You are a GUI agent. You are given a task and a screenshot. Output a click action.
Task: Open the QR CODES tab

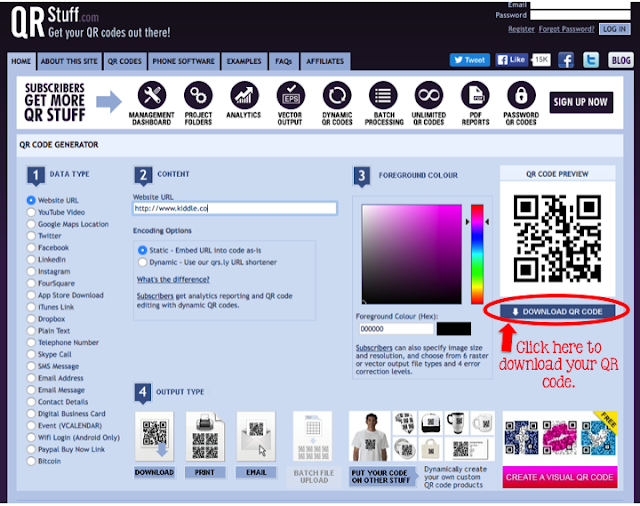[x=124, y=62]
